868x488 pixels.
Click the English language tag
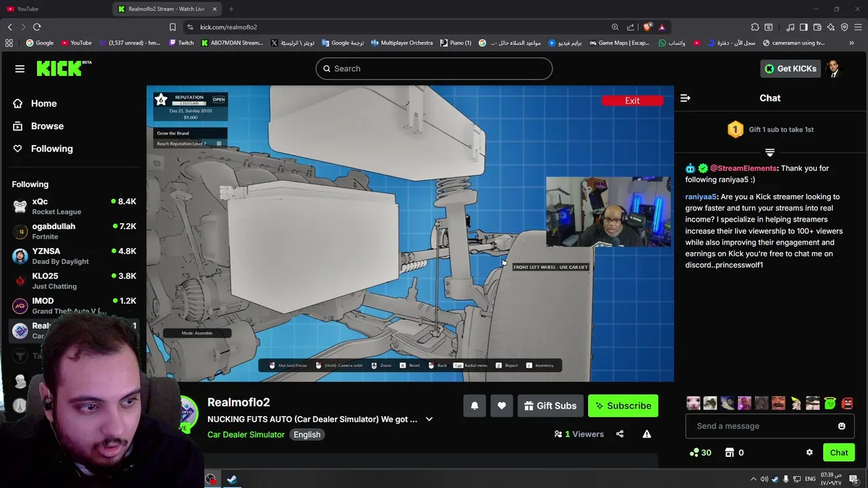pos(307,434)
